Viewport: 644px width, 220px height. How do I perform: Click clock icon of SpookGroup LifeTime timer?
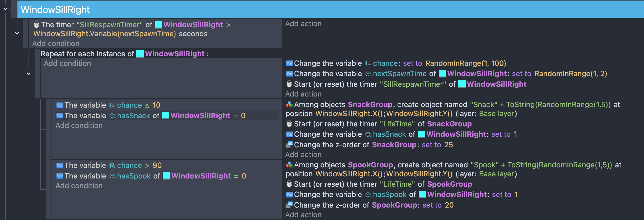click(289, 184)
